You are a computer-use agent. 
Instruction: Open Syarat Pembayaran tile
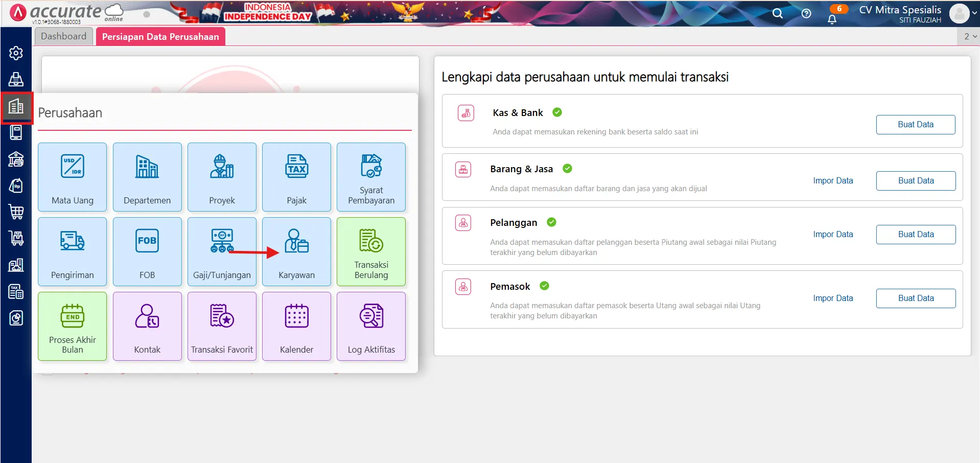tap(371, 177)
